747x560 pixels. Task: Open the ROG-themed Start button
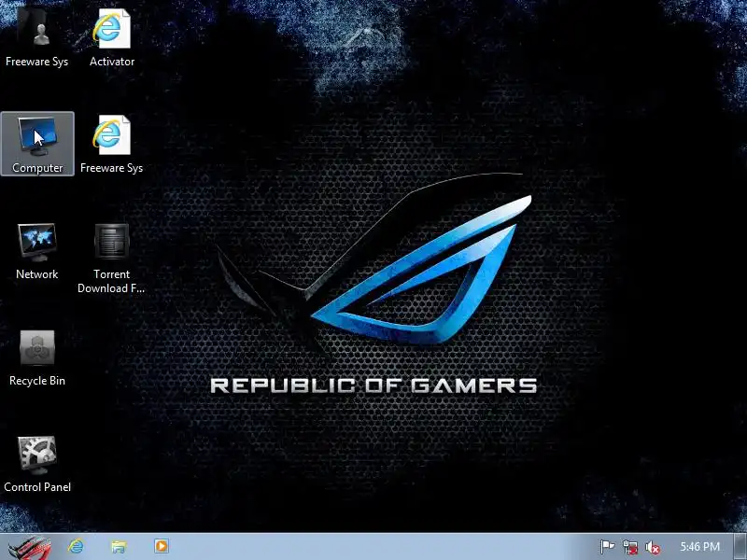[30, 547]
